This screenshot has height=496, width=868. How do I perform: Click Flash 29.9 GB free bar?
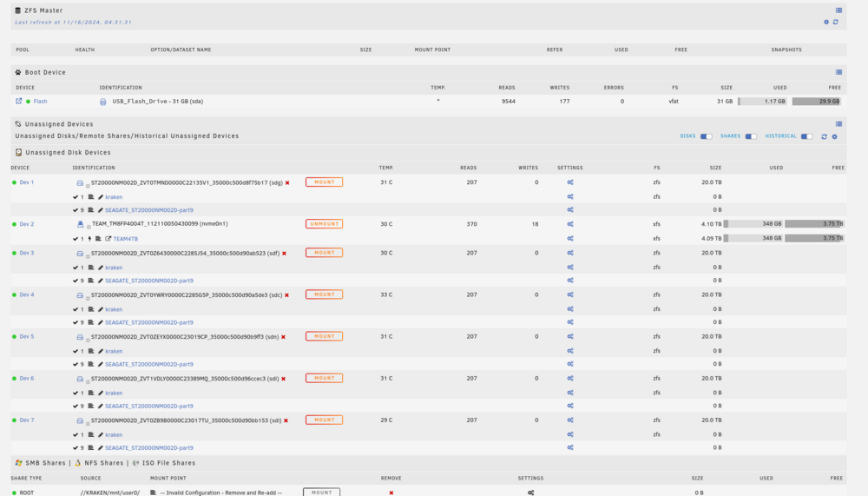pyautogui.click(x=817, y=102)
